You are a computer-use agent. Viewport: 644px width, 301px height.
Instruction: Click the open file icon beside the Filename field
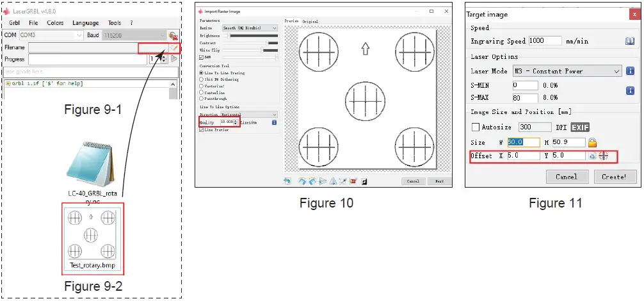click(x=174, y=47)
